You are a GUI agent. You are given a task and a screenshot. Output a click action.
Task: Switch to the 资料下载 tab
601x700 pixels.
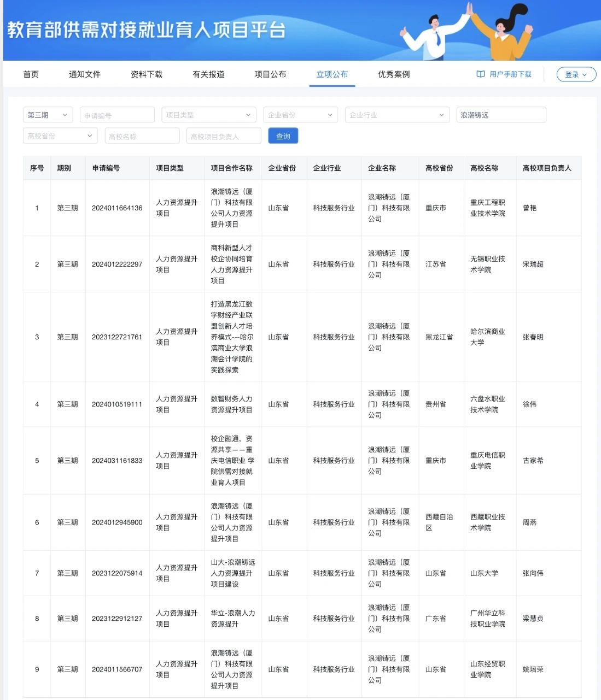[x=147, y=74]
